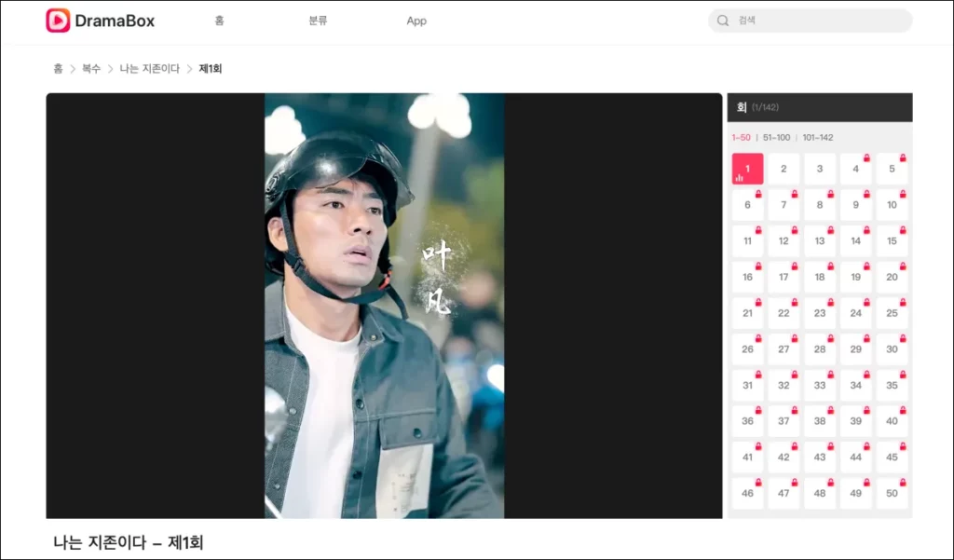Open locked episode 21

748,313
